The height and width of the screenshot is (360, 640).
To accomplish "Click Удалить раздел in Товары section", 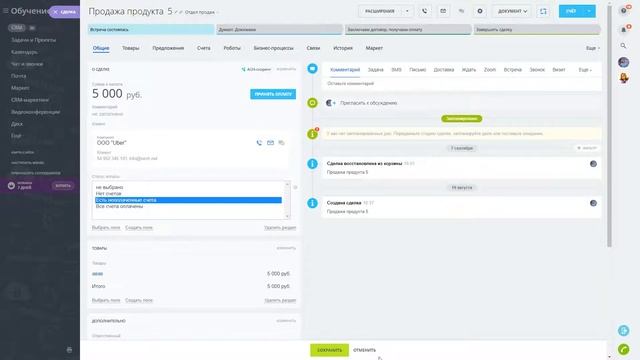I will click(280, 300).
